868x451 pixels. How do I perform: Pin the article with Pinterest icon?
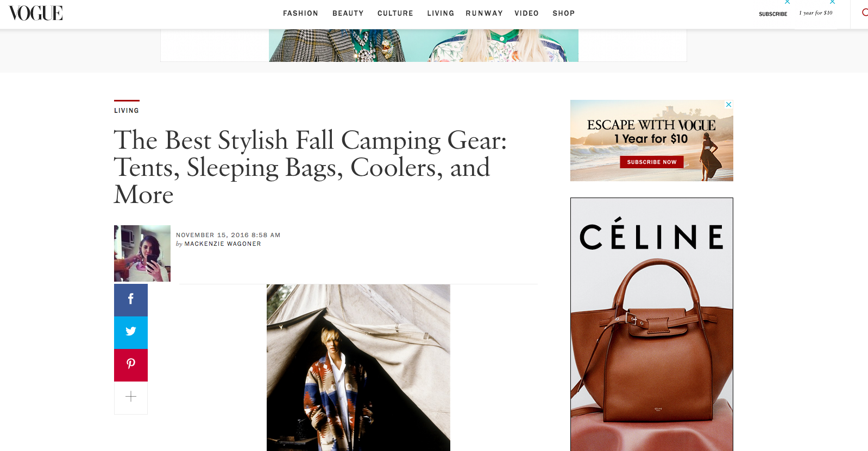131,365
